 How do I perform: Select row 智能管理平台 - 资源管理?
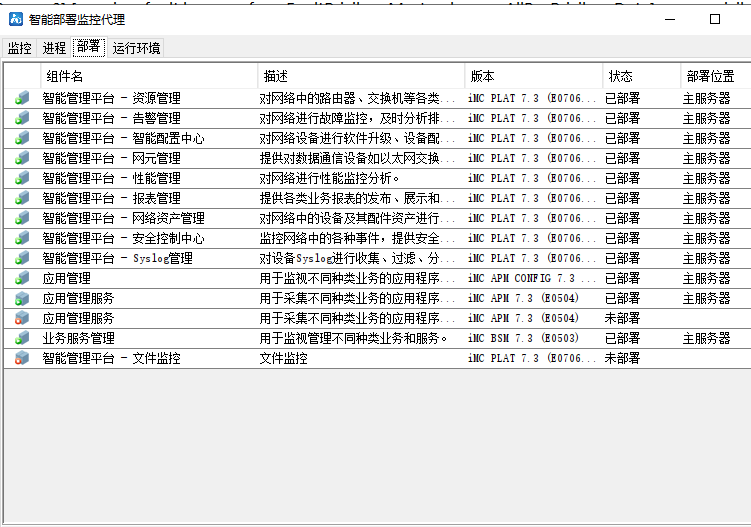377,98
